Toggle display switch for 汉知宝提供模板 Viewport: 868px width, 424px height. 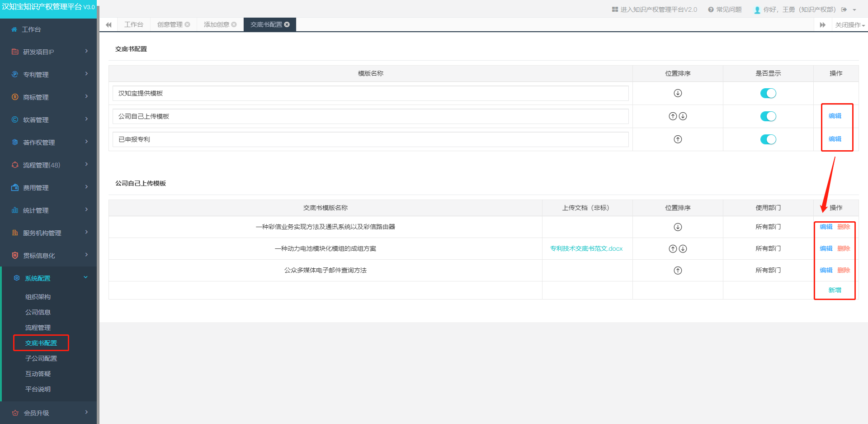click(x=768, y=93)
